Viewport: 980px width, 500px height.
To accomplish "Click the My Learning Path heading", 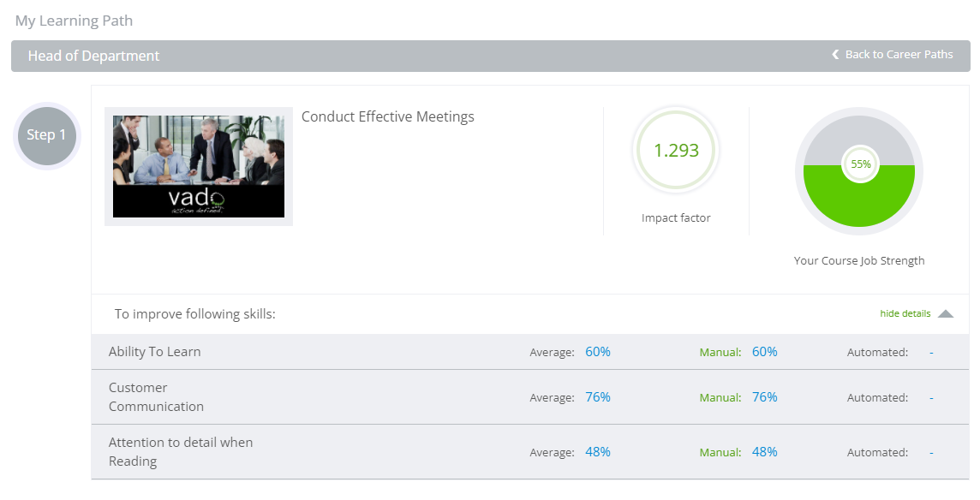I will 74,21.
